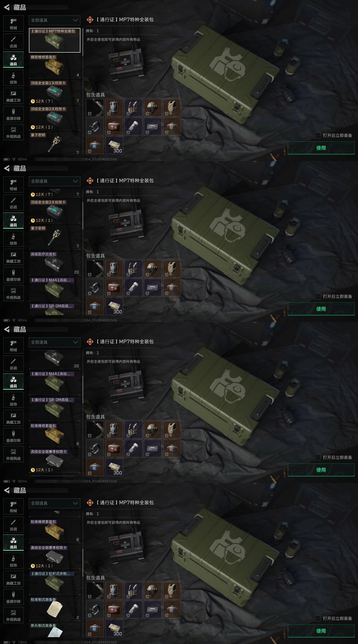
Task: Expand 全部道具 dropdown above 精密维修套装包 list
Action: (x=55, y=20)
